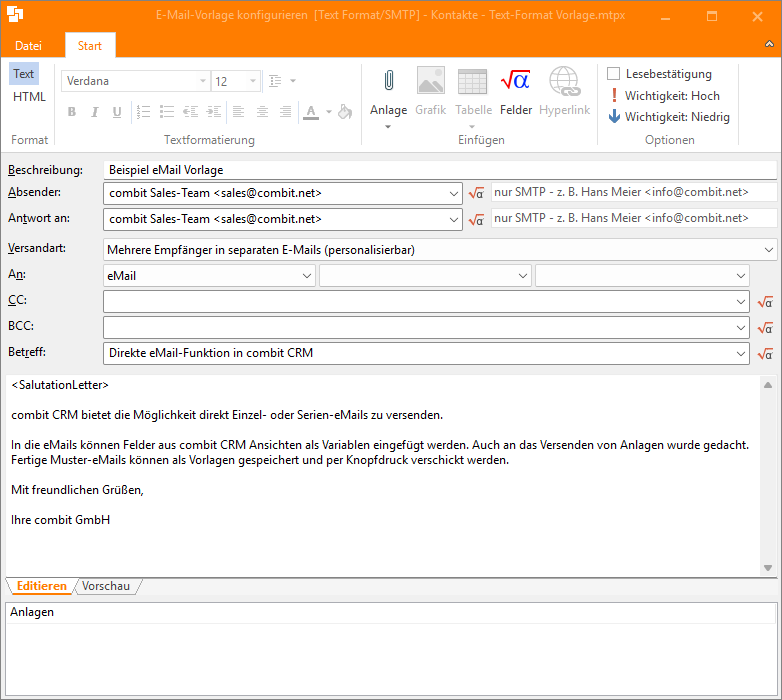This screenshot has width=782, height=700.
Task: Select Text format option
Action: (24, 74)
